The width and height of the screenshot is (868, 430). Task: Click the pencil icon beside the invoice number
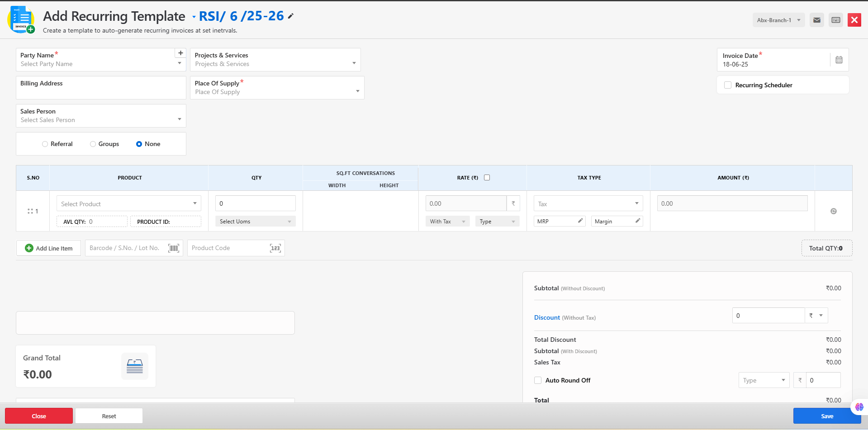coord(291,16)
